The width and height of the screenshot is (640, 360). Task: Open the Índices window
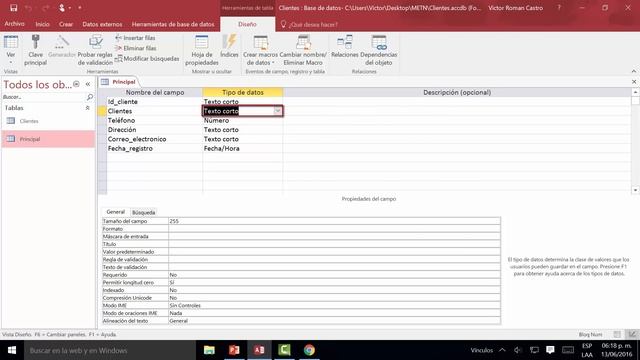(229, 46)
